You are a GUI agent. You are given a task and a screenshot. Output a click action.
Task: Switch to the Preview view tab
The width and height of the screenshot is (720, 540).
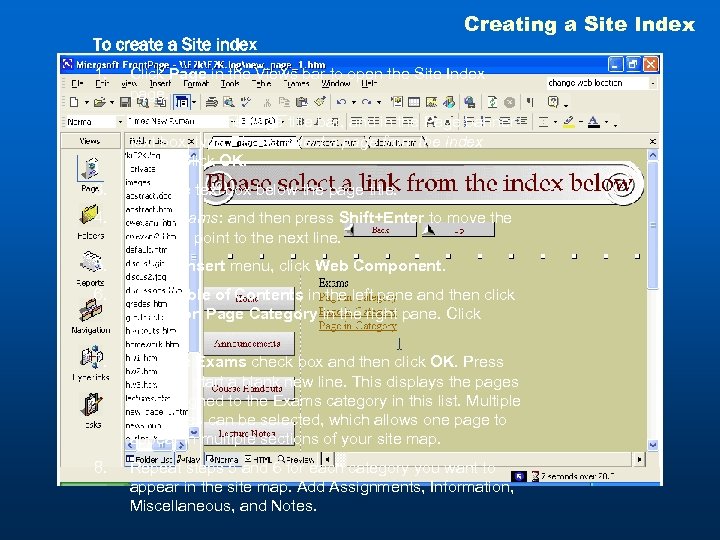[296, 459]
